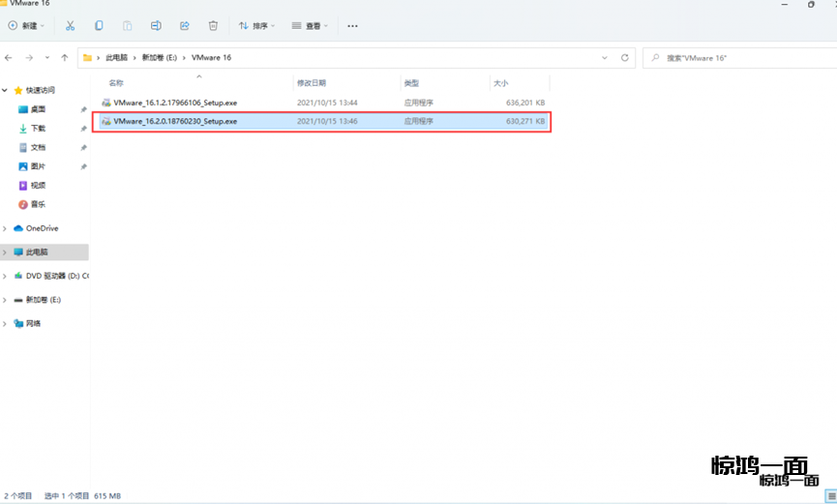Select 此电脑 in the navigation pane

point(37,252)
